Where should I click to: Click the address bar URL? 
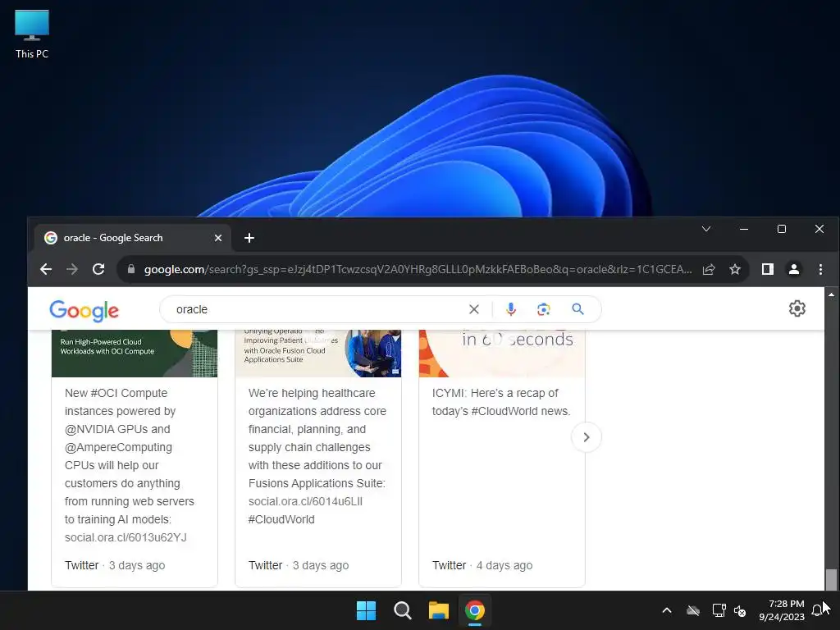tap(418, 269)
